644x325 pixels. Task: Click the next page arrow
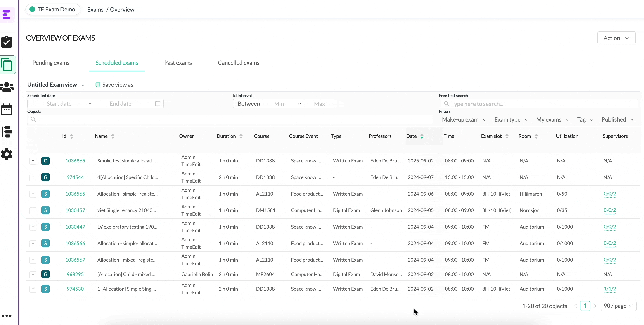595,306
